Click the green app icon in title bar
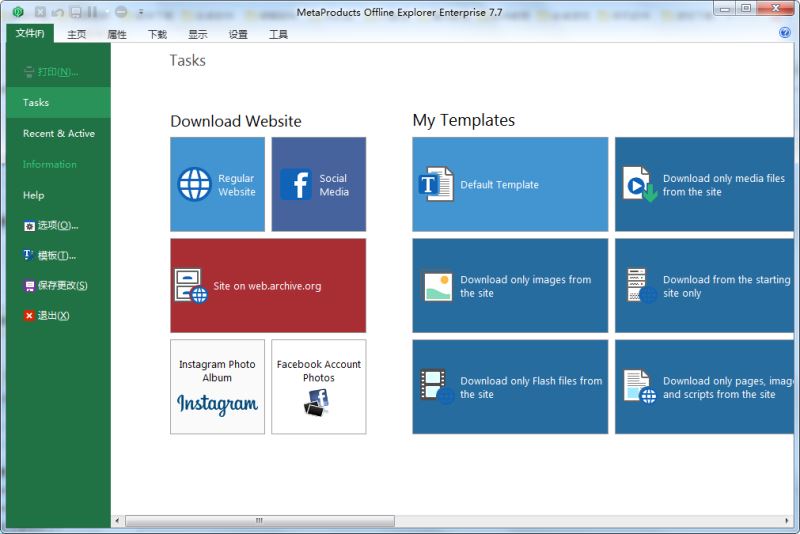 coord(18,11)
